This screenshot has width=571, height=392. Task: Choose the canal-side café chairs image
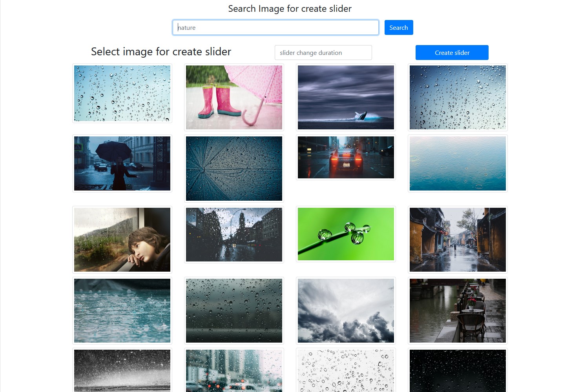point(458,310)
